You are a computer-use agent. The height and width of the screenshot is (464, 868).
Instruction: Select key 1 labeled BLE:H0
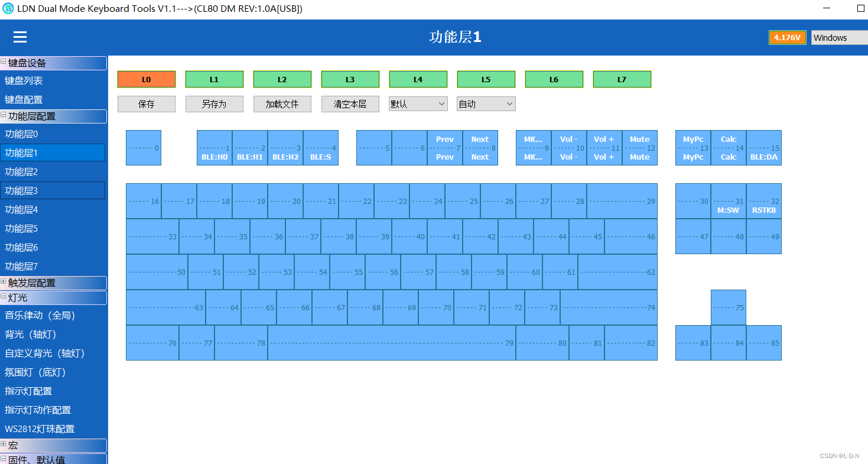pyautogui.click(x=214, y=148)
